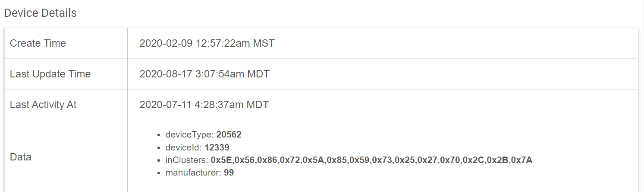
Task: Select the deviceType value 20562
Action: tap(229, 134)
